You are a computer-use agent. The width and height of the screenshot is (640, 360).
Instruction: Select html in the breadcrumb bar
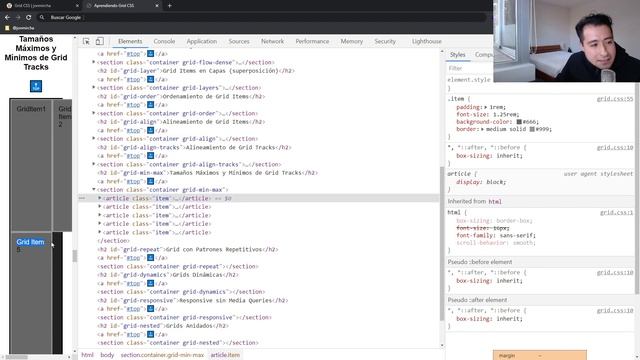[x=87, y=355]
